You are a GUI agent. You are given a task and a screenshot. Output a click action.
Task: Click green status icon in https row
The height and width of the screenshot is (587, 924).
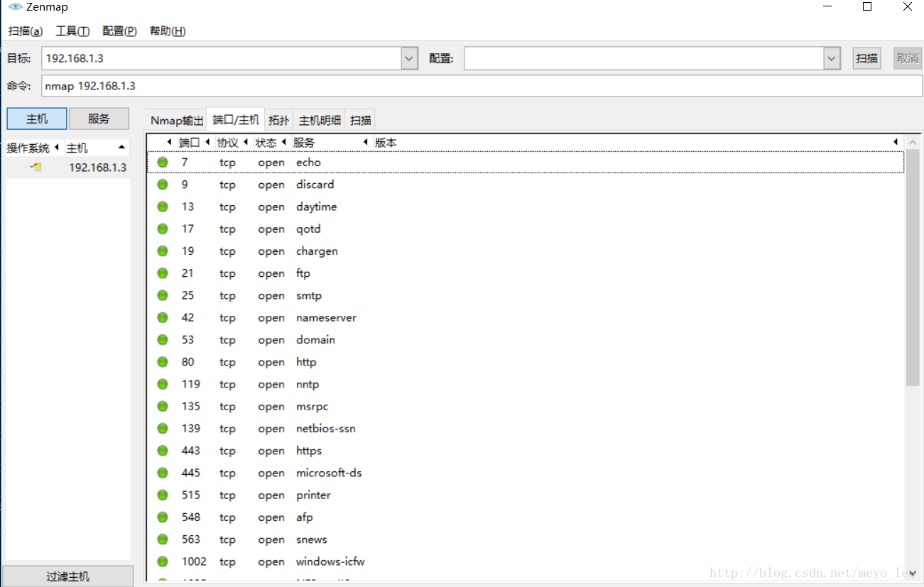click(163, 451)
